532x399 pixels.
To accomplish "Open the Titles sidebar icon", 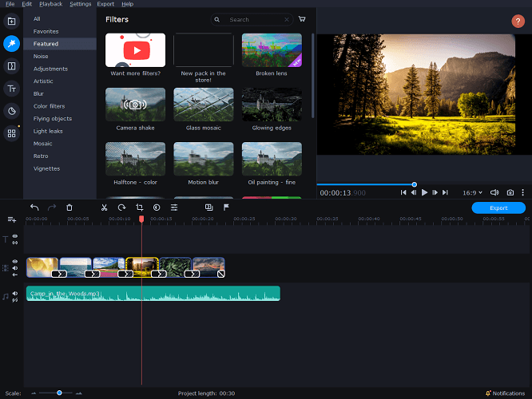I will coord(11,89).
